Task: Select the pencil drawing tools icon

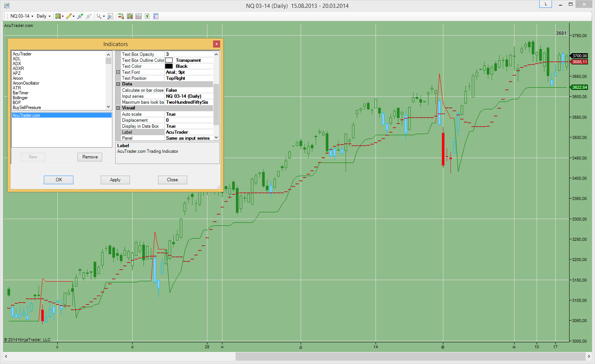Action: (69, 16)
